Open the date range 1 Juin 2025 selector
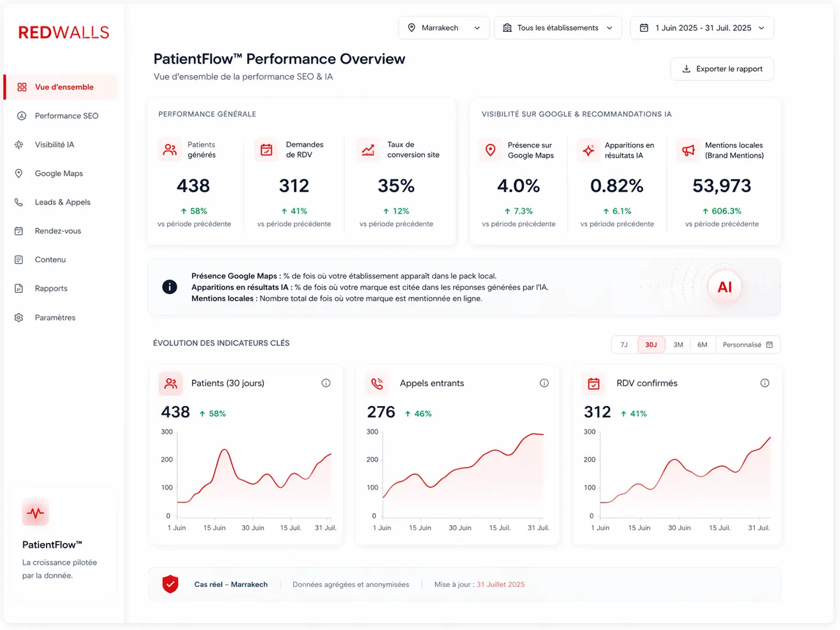840x630 pixels. pyautogui.click(x=702, y=28)
